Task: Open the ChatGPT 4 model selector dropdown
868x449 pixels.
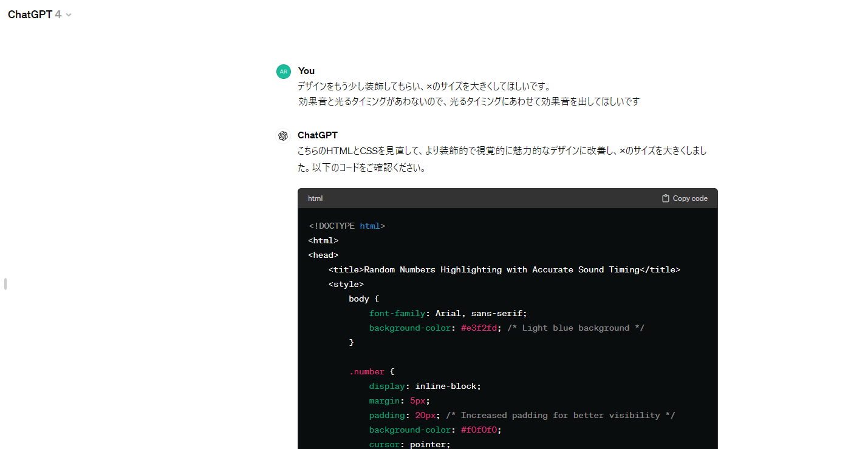Action: (39, 15)
